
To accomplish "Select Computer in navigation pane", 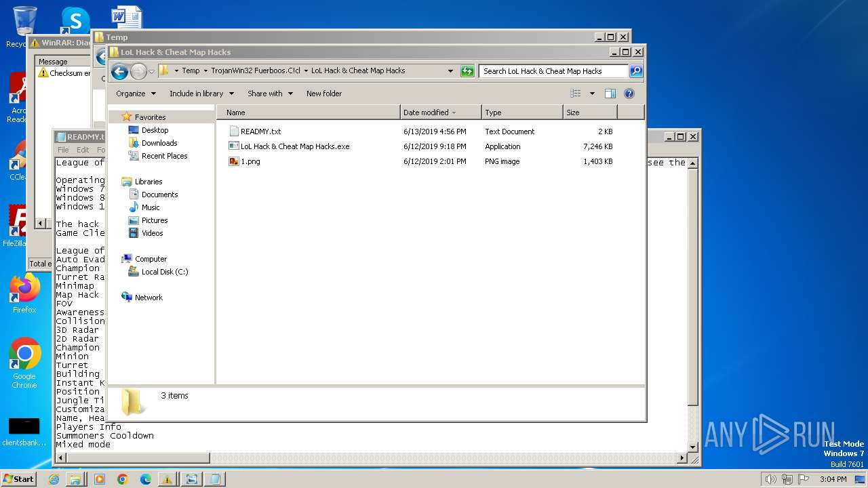I will tap(151, 259).
